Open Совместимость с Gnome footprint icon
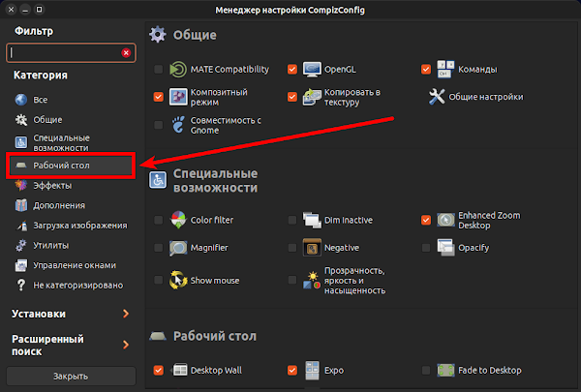 click(178, 125)
